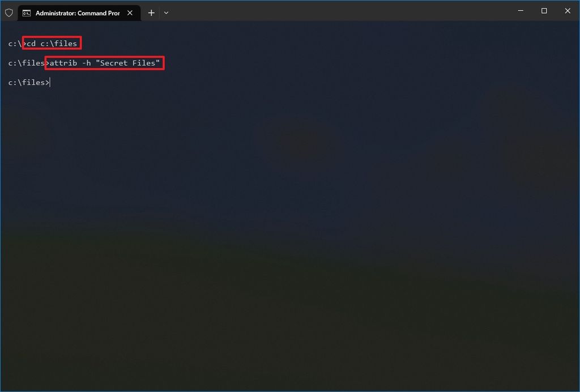Click empty title bar area beside dropdown
This screenshot has height=392, width=580.
(x=333, y=11)
